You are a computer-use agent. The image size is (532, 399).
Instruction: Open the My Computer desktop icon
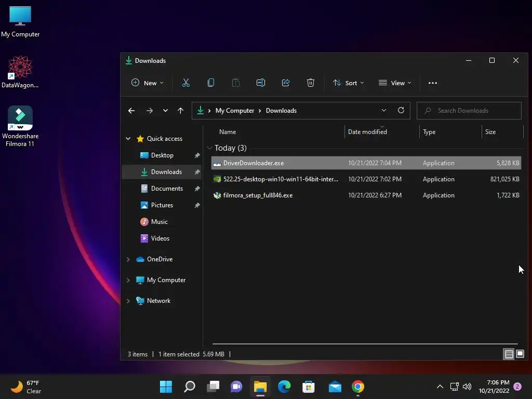[20, 22]
